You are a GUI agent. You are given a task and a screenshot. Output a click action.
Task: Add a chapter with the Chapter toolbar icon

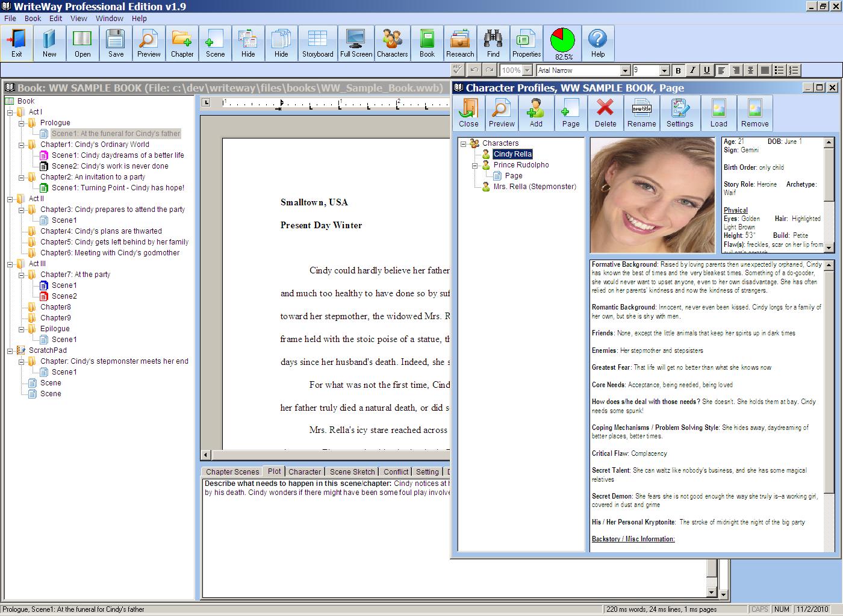182,43
